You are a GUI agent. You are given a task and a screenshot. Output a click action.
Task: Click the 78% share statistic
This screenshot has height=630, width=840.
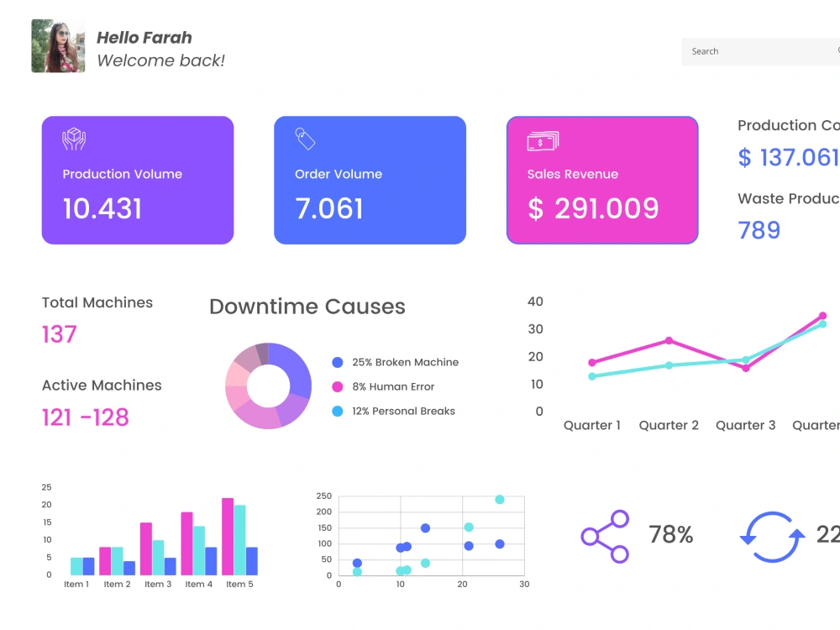tap(670, 534)
